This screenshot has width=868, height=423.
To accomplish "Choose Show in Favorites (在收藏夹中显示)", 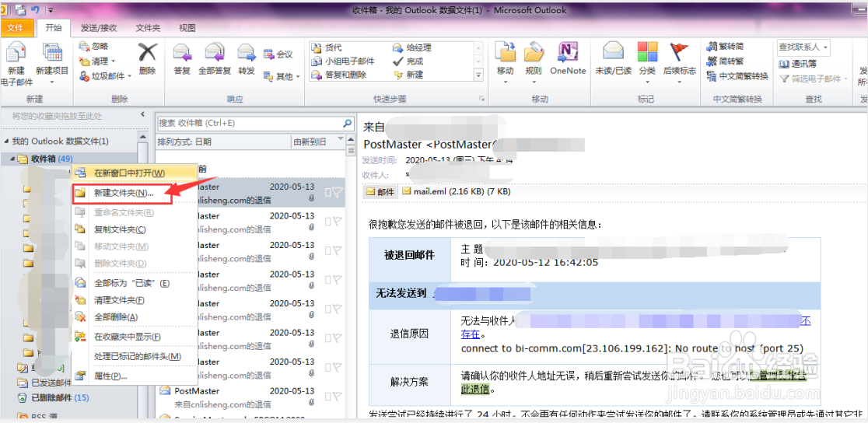I will 135,337.
